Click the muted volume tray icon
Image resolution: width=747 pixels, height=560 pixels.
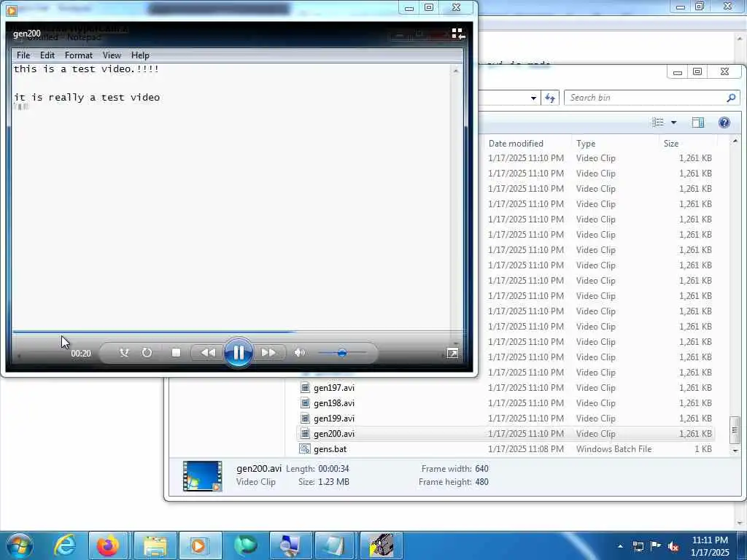coord(673,546)
